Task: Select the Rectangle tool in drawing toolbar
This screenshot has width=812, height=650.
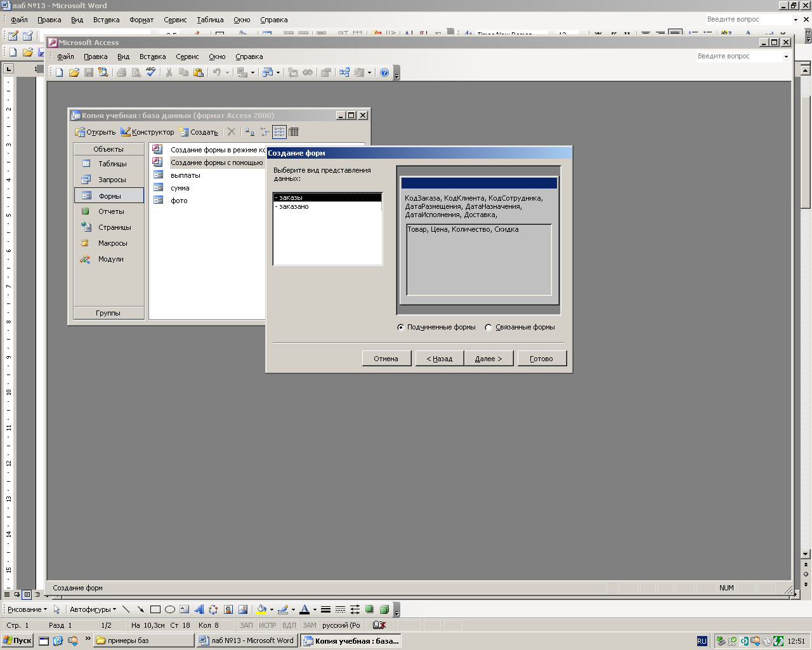Action: click(155, 609)
